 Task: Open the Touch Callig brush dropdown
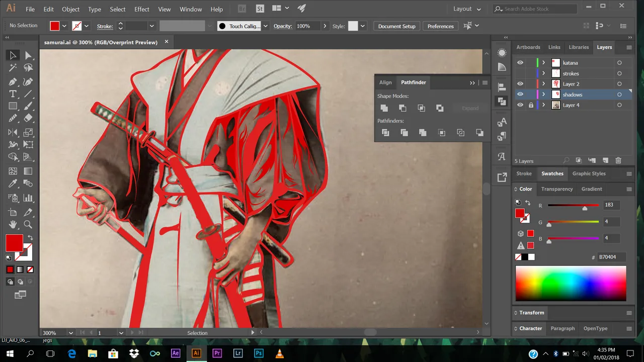(x=265, y=26)
